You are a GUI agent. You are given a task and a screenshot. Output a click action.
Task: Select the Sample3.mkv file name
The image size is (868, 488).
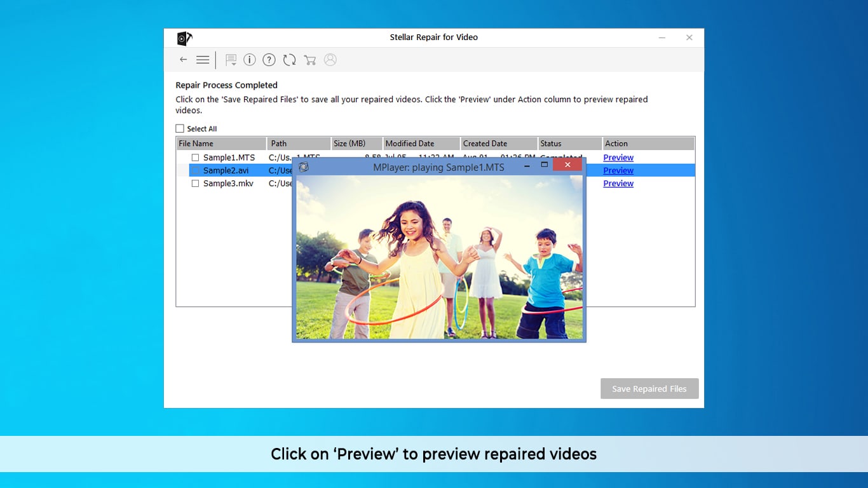pos(228,183)
